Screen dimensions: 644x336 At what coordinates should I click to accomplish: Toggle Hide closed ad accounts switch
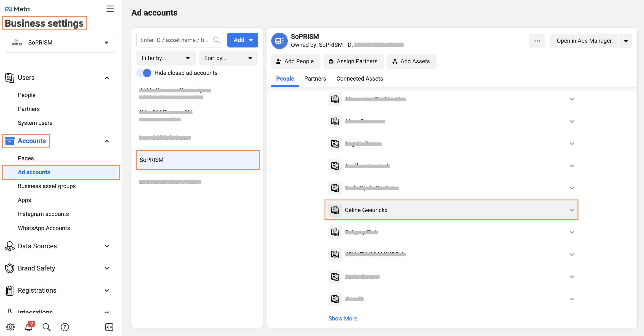point(144,73)
